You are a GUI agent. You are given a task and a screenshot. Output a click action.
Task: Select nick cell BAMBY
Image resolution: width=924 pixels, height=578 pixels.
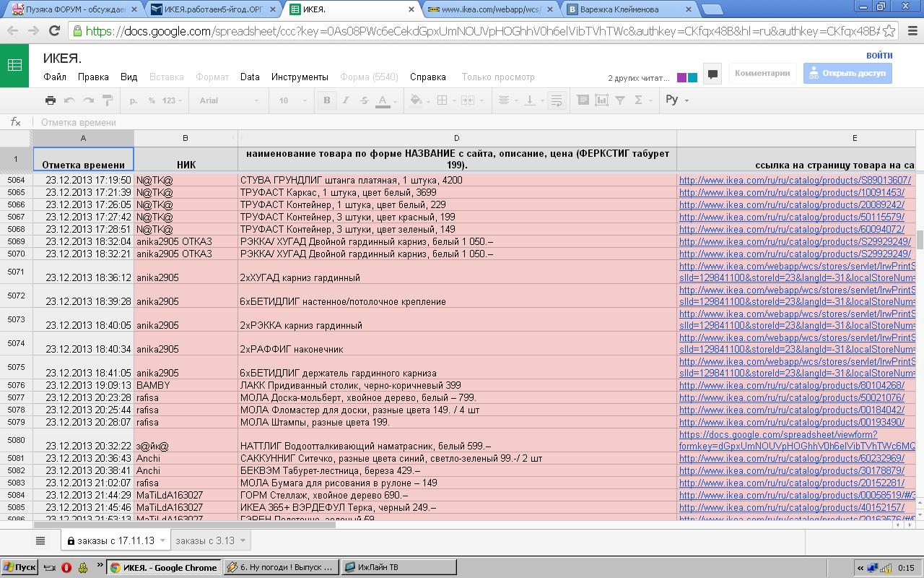[186, 385]
